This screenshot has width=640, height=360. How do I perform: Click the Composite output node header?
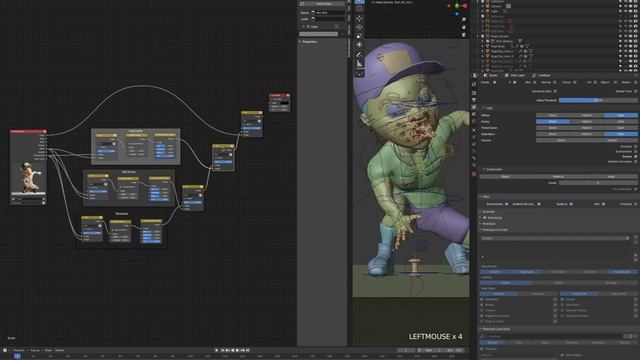(x=280, y=95)
